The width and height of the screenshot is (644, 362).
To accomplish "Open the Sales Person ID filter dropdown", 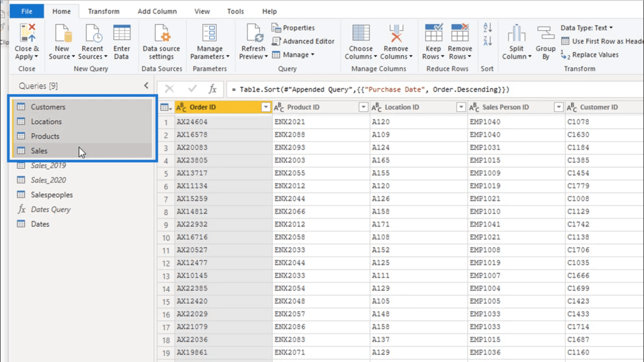I will pos(559,107).
